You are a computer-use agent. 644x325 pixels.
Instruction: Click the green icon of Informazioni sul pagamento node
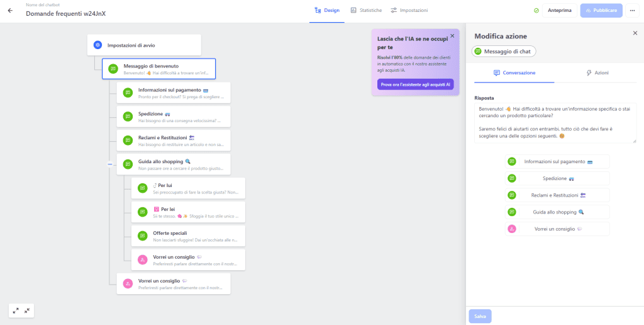tap(128, 93)
